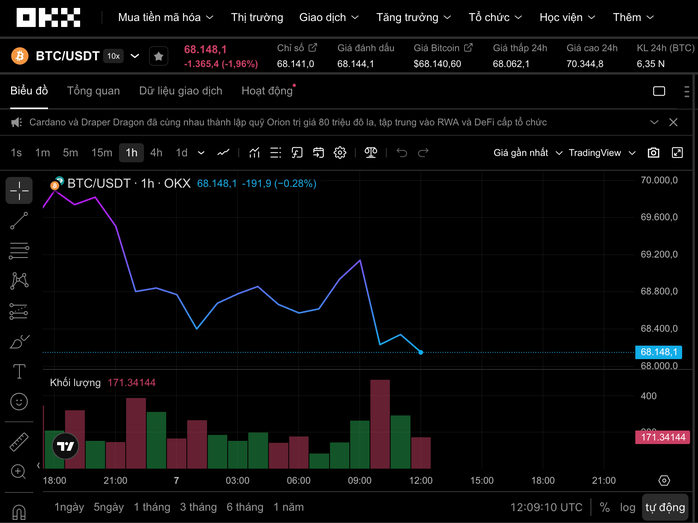Screen dimensions: 698x523
Task: Select the 4h timeframe
Action: tap(156, 153)
